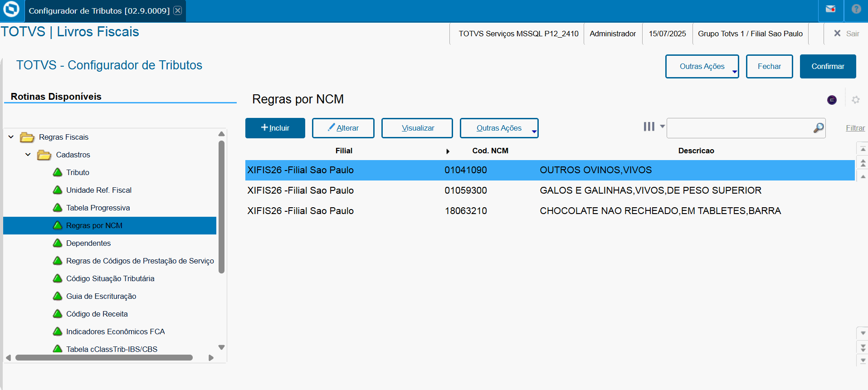Click the green triangle icon beside Tributo
The image size is (868, 390).
click(58, 172)
